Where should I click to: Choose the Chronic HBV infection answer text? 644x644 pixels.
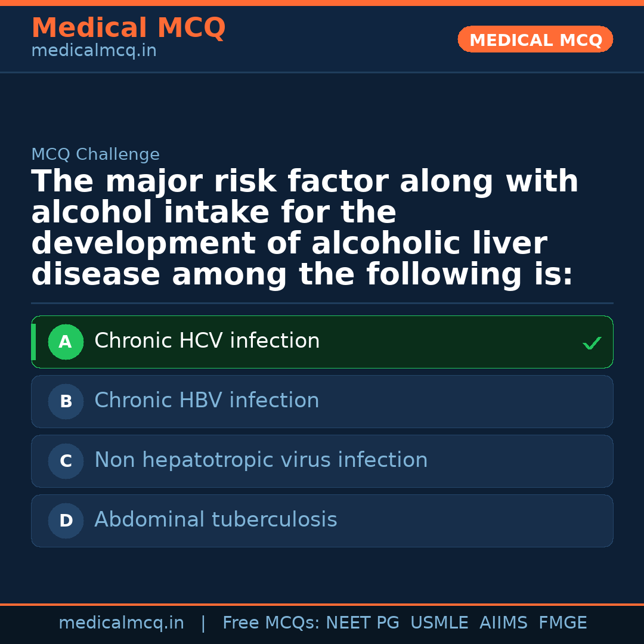pyautogui.click(x=206, y=401)
